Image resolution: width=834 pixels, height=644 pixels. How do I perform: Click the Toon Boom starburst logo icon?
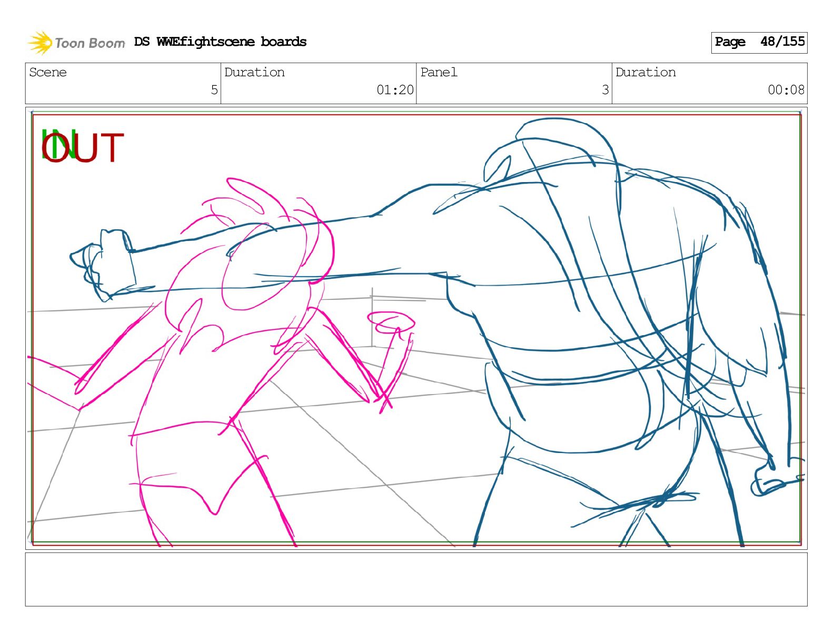pyautogui.click(x=40, y=43)
